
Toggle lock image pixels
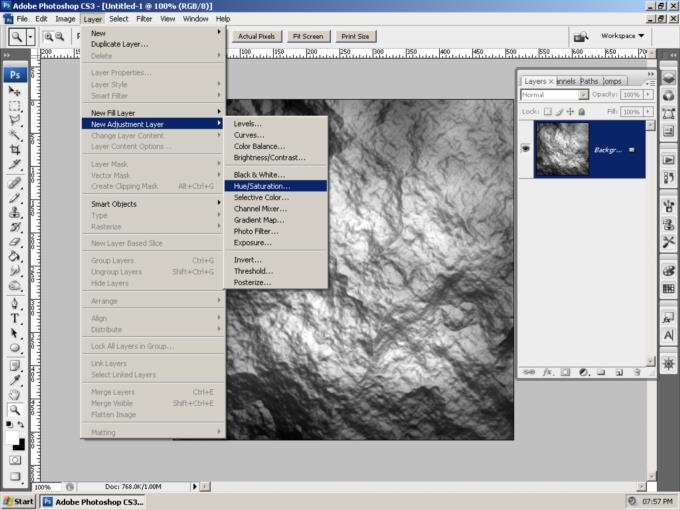pyautogui.click(x=559, y=111)
